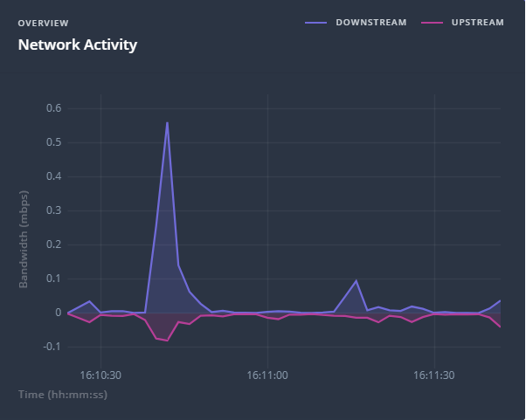Click the 0.6 y-axis tick label

(53, 108)
